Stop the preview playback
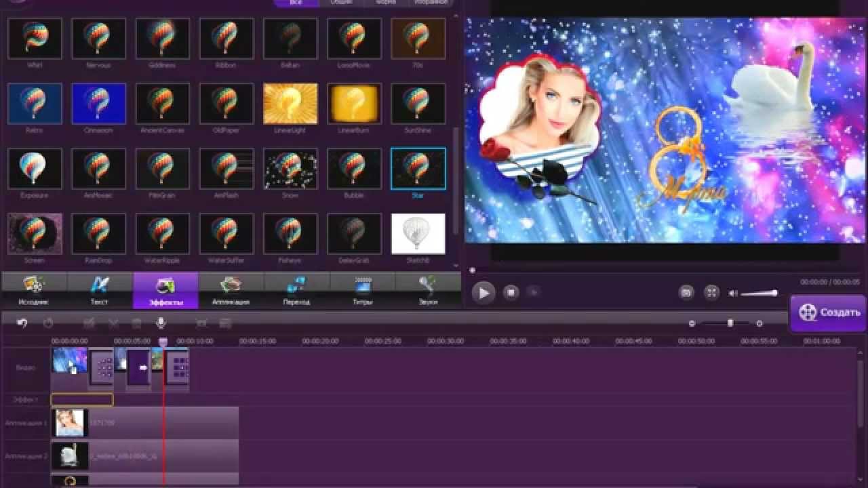 511,292
